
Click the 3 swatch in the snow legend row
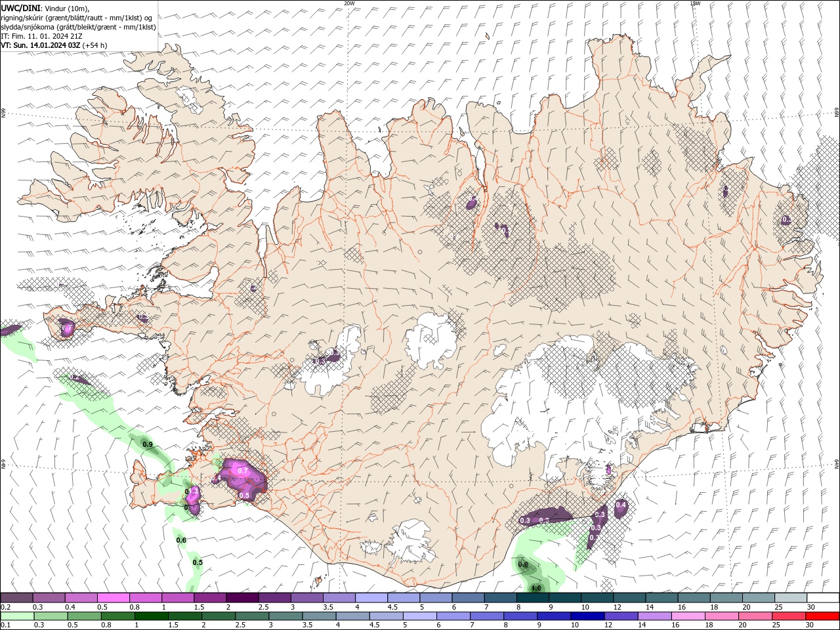306,598
